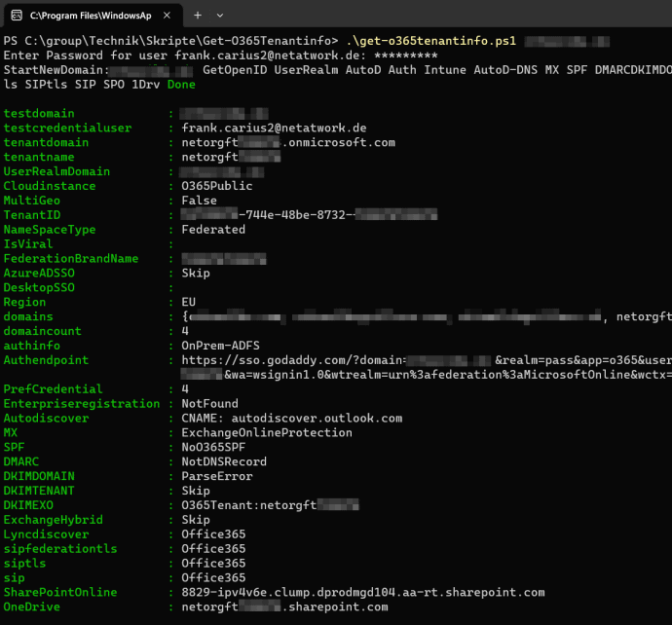672x625 pixels.
Task: Click the Autodiscover CNAME autodiscover.outlook.com value
Action: 292,418
